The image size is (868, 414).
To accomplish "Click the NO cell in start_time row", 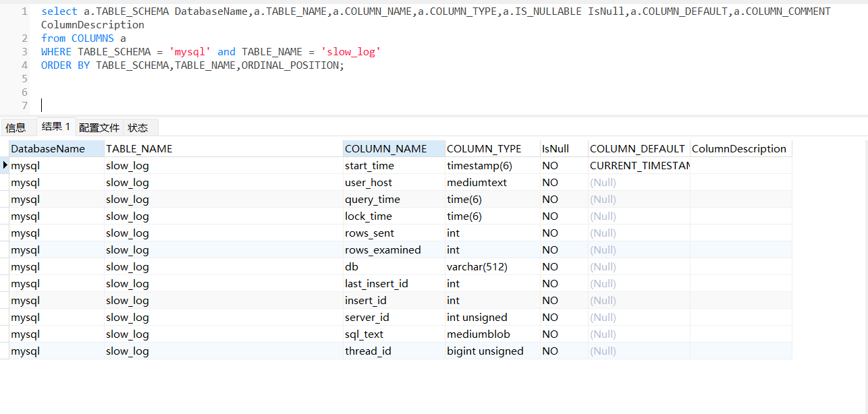I will [564, 166].
